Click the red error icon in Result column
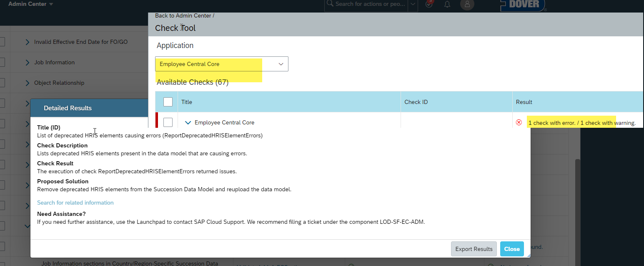This screenshot has width=644, height=266. point(519,122)
